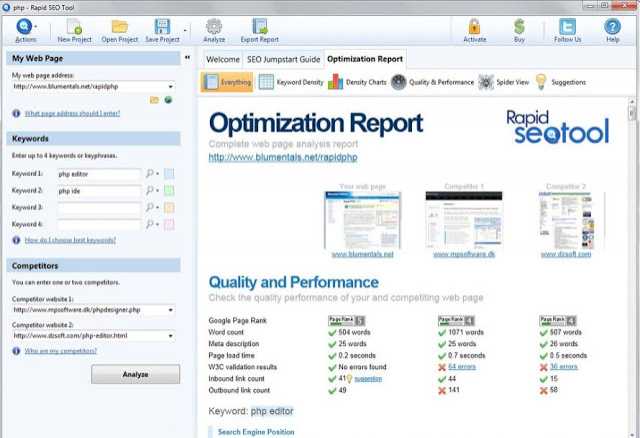Click the Keyword 2 input field
Viewport: 640px width, 438px height.
point(99,191)
